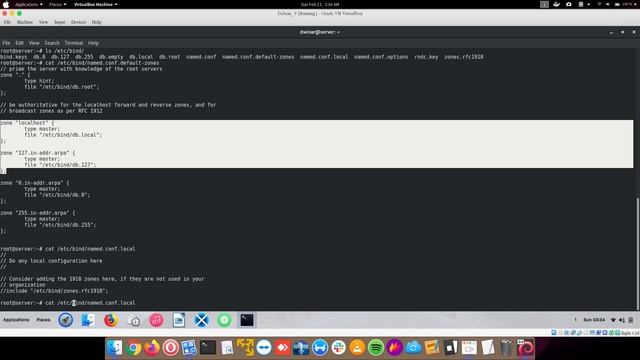Open the yellow puzzle-piece app in the dock
Screen dimensions: 640x360
click(245, 348)
